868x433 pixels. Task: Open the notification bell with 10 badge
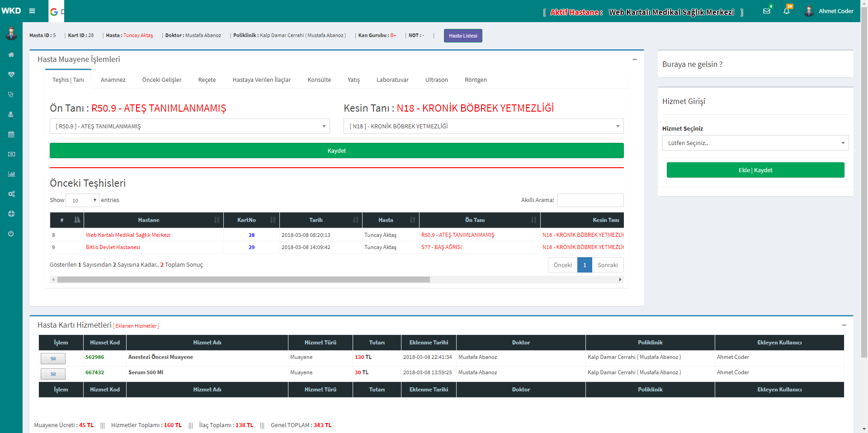click(787, 11)
